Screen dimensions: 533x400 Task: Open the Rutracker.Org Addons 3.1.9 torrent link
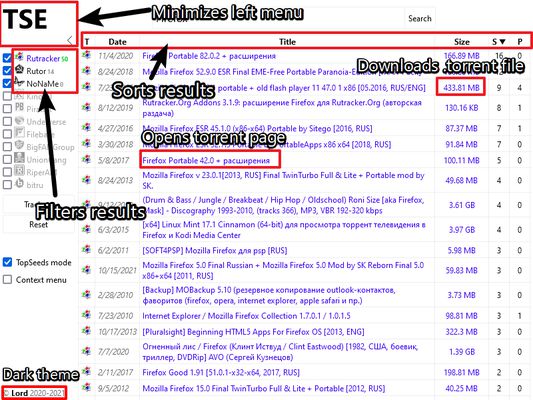(x=282, y=108)
